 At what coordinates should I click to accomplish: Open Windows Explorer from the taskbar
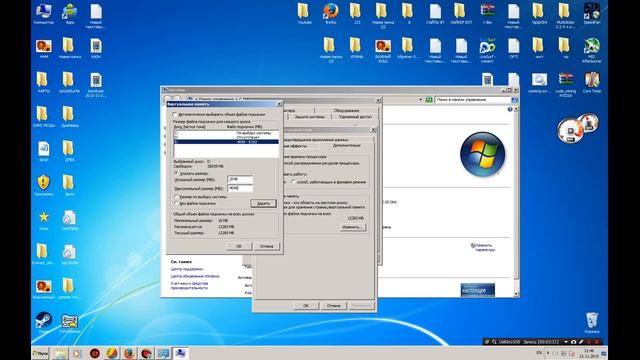tap(60, 353)
